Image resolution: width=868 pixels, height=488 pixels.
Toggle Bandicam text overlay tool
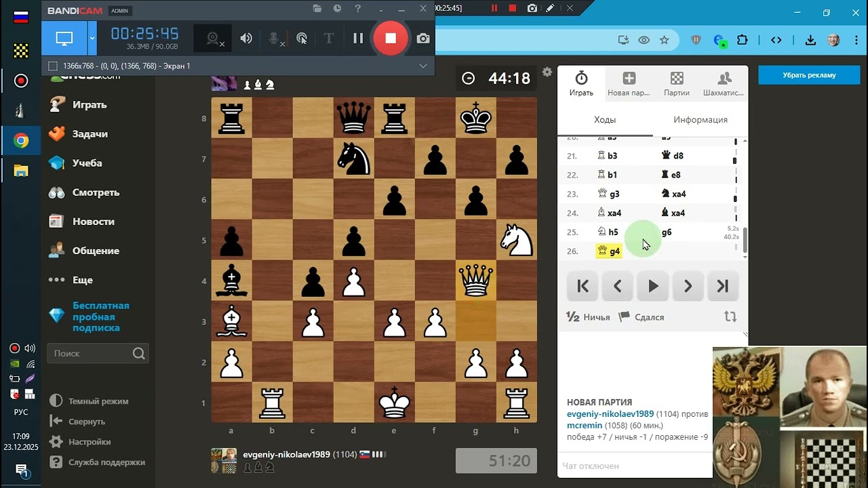[329, 39]
